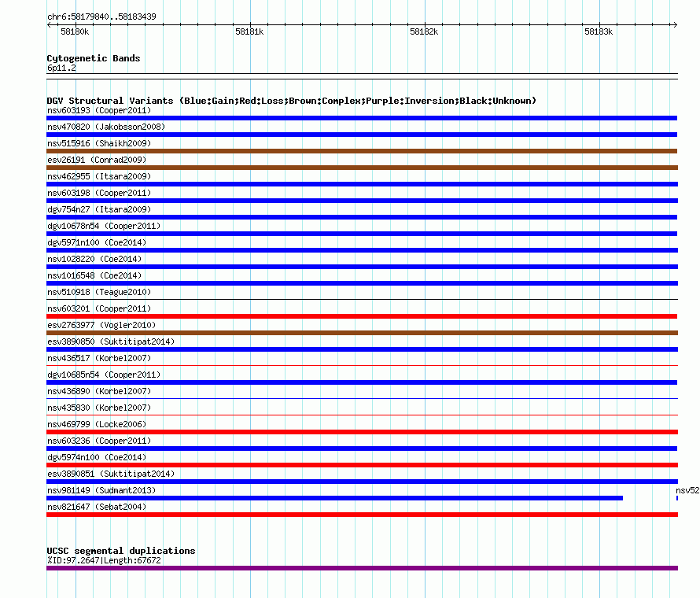Click the nsv603193 (Cooper2011) variant label
This screenshot has height=598, width=700.
click(x=99, y=110)
